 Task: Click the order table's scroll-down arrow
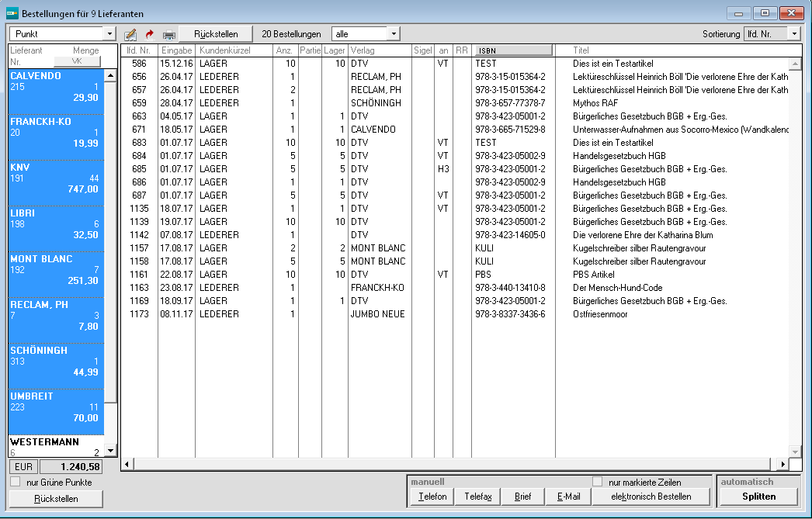tap(795, 452)
